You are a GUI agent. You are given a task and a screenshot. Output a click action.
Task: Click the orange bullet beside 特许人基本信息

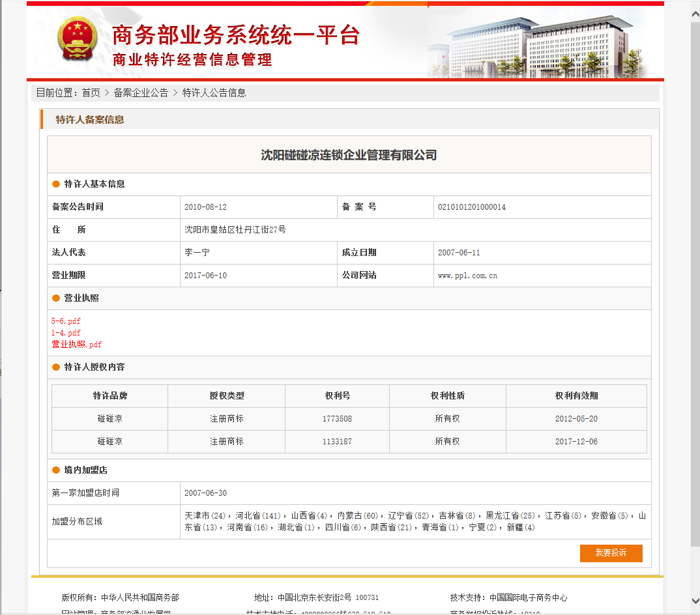pyautogui.click(x=56, y=184)
